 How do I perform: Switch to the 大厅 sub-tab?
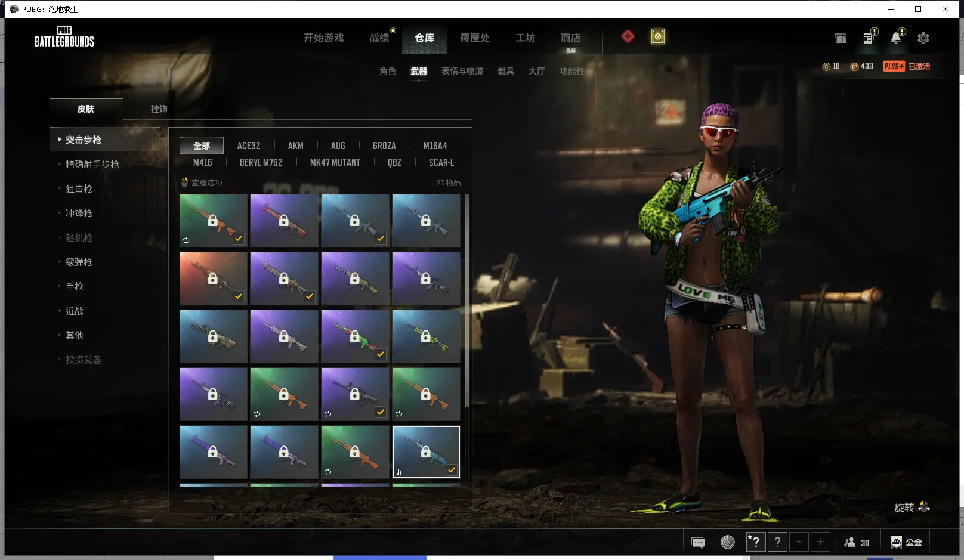click(x=537, y=71)
